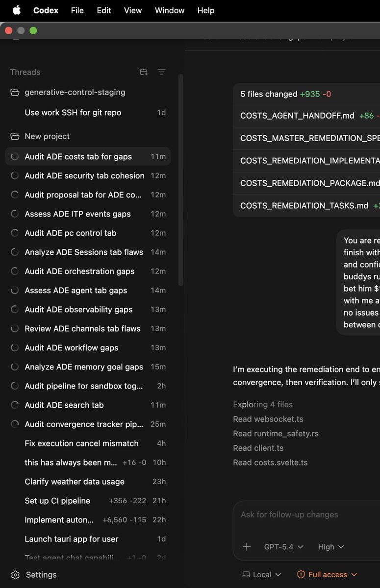
Task: Click Read costs.svelte.ts entry
Action: click(x=270, y=463)
